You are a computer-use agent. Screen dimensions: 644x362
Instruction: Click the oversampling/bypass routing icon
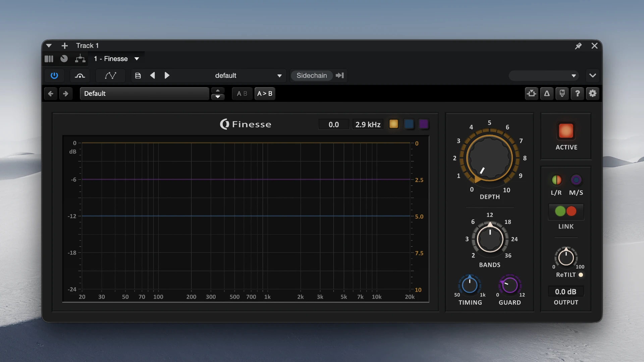(532, 94)
